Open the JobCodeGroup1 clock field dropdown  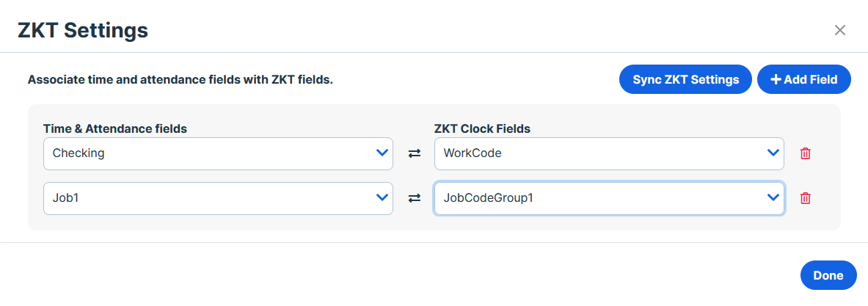[x=609, y=198]
